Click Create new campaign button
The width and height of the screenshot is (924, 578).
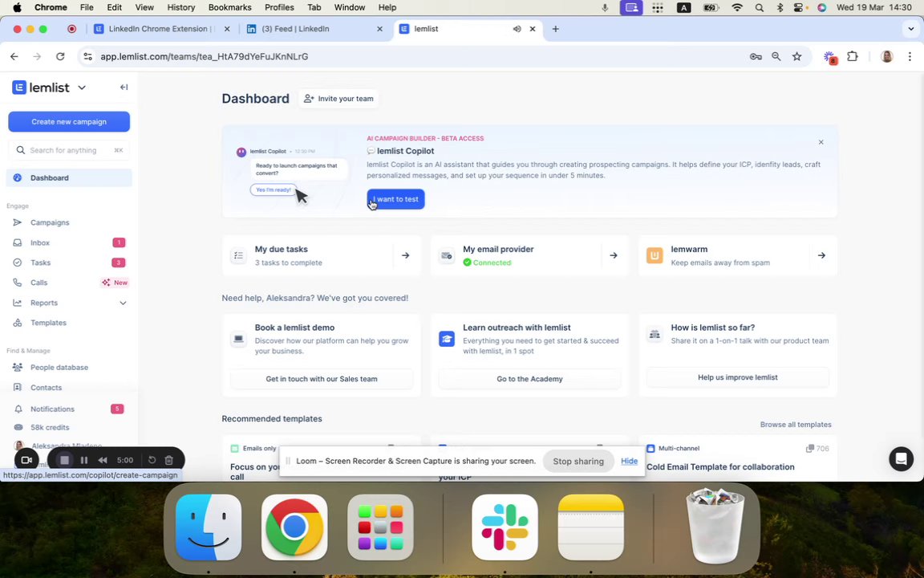[x=69, y=121]
